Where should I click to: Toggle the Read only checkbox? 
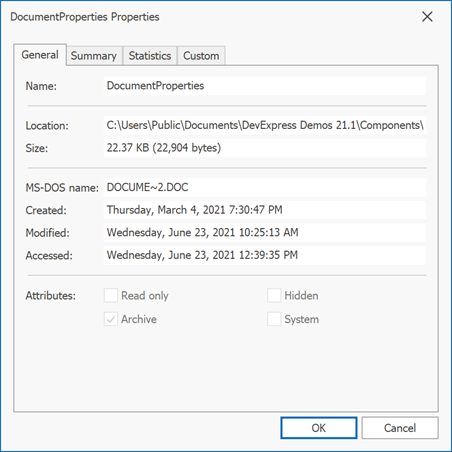tap(111, 296)
